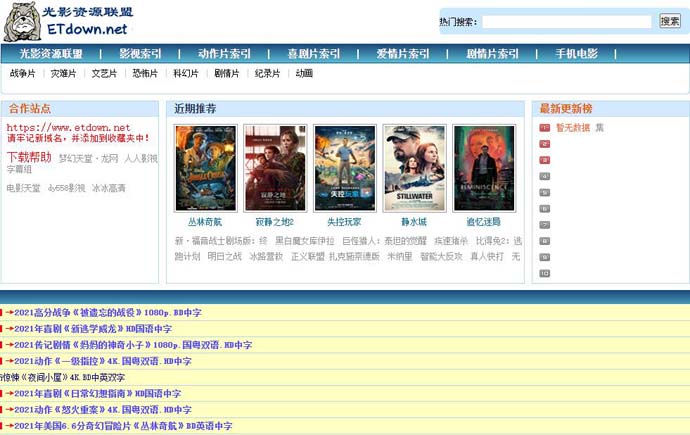The image size is (690, 435).
Task: Click 丛林奇航 title under poster
Action: click(x=205, y=222)
